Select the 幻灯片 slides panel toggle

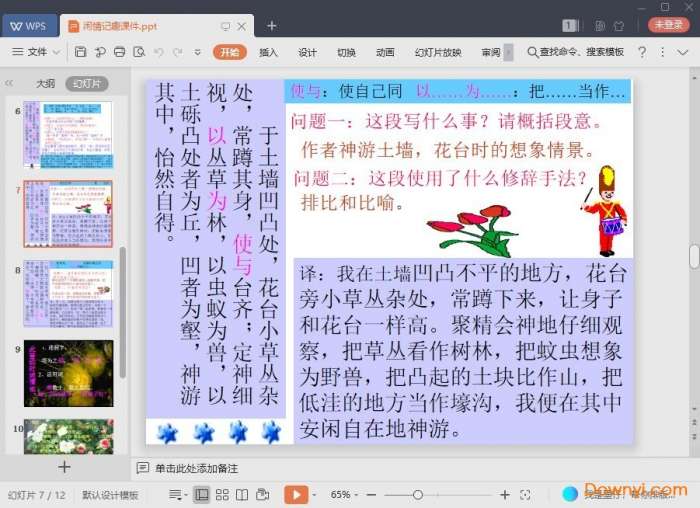pyautogui.click(x=86, y=84)
